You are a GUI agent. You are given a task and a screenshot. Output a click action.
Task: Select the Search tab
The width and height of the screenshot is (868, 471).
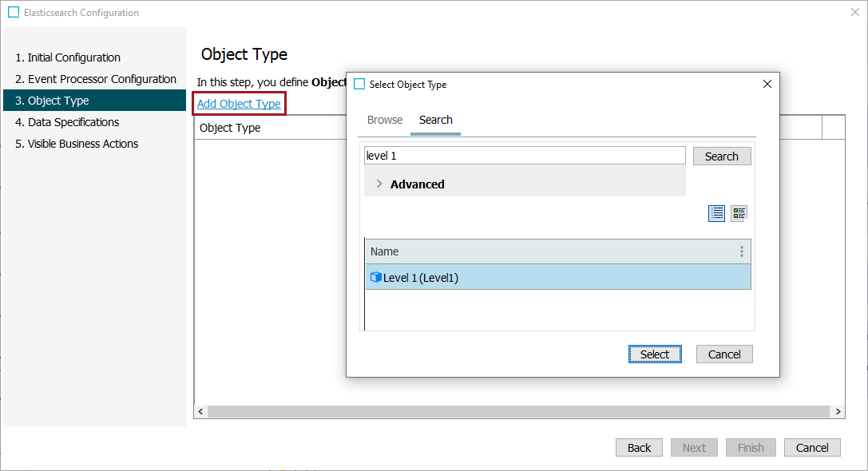pos(435,120)
